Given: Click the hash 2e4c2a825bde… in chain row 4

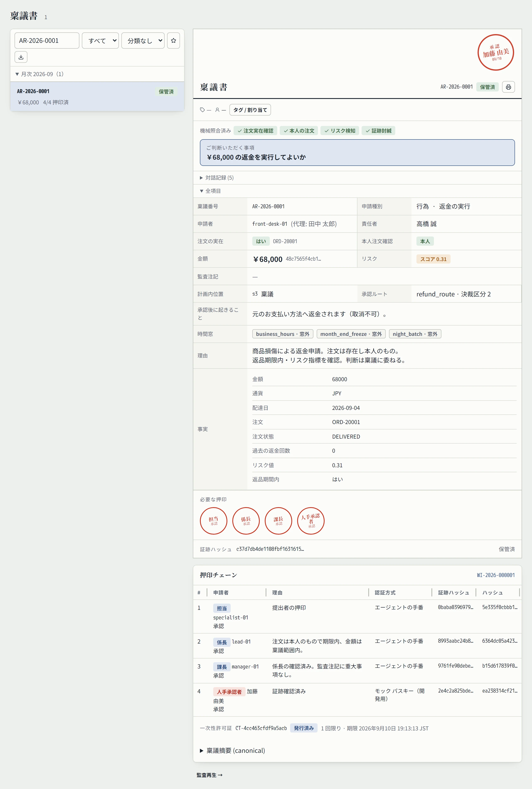Looking at the screenshot, I should 455,691.
